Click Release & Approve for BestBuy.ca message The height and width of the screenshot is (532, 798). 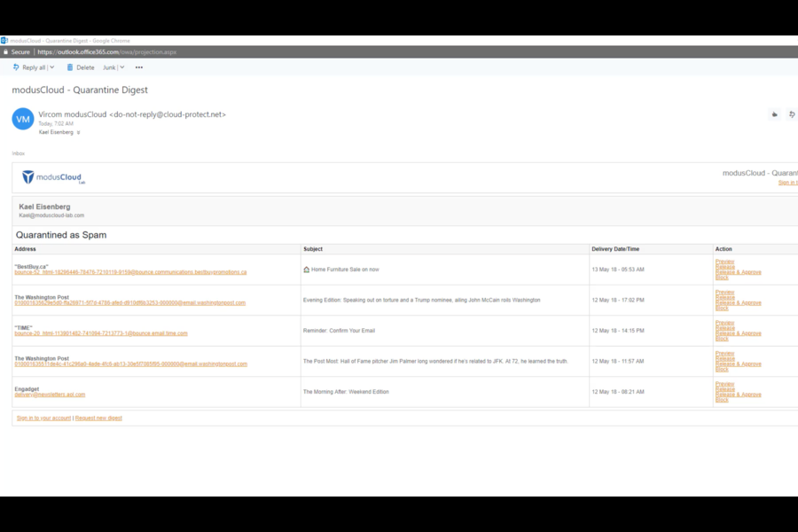[x=739, y=272]
